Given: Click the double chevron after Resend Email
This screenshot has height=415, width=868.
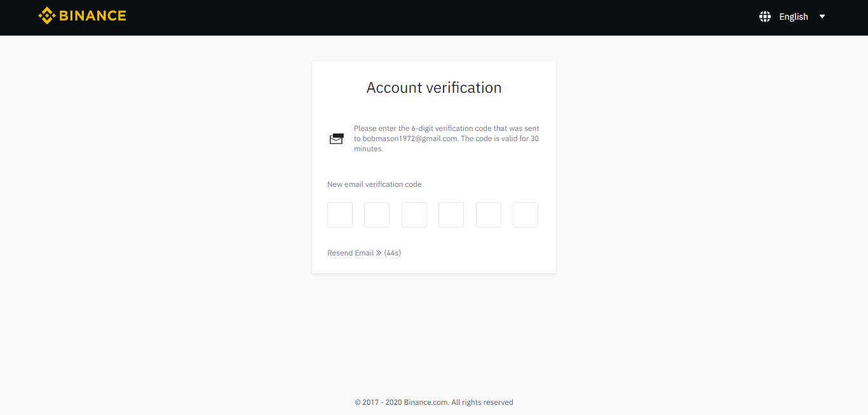Looking at the screenshot, I should pyautogui.click(x=379, y=253).
